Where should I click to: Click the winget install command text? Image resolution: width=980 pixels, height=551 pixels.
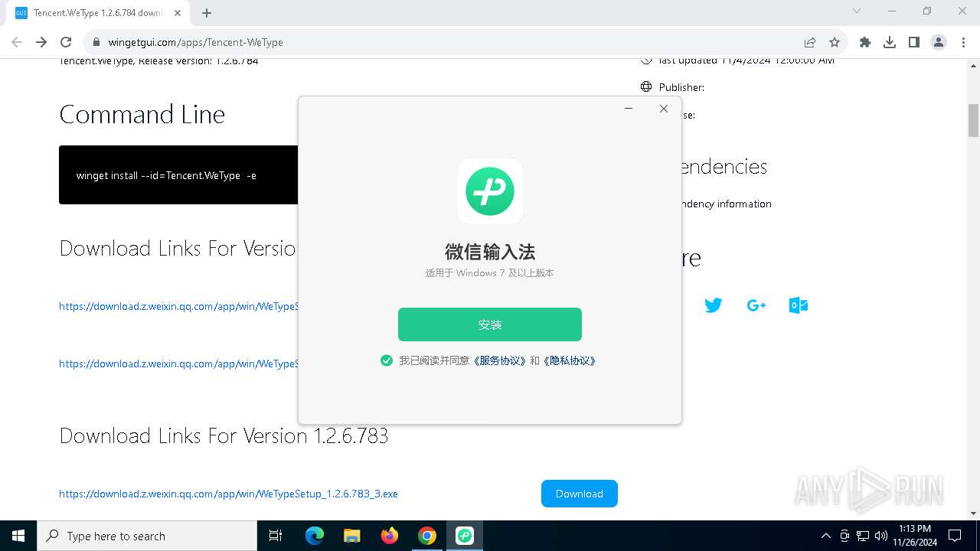coord(166,175)
